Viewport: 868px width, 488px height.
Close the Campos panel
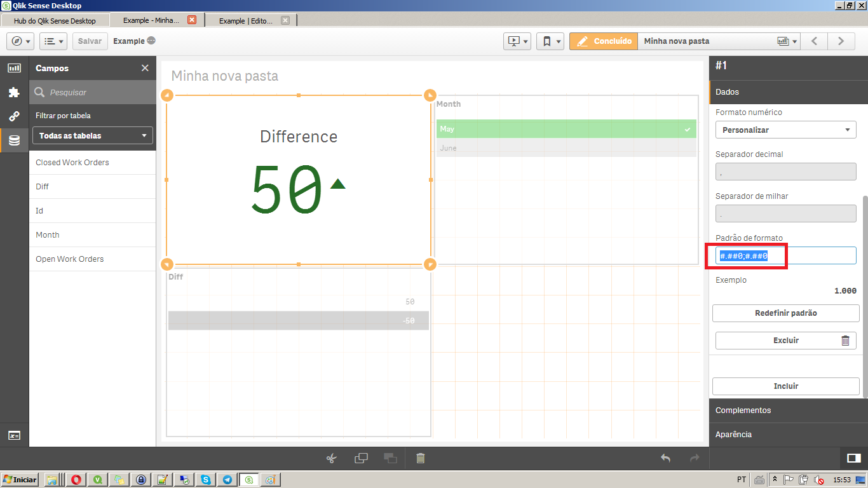(x=145, y=68)
